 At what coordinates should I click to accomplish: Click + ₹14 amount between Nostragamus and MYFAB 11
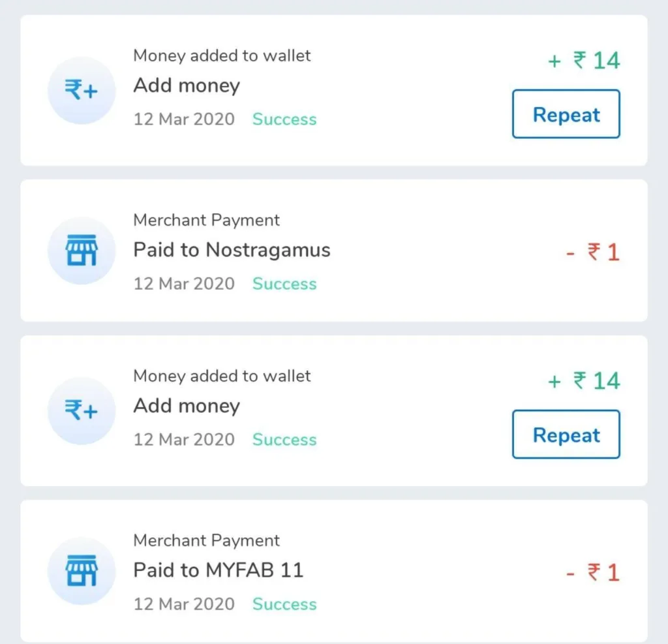(584, 381)
